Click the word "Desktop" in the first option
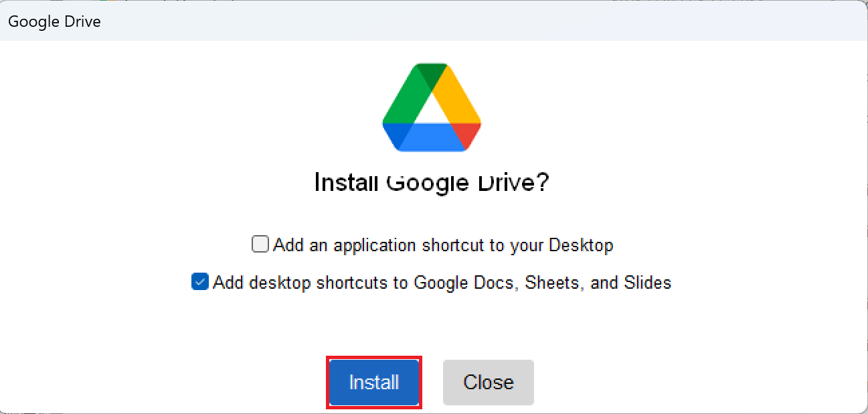Screen dimensions: 868x414 click(x=581, y=245)
